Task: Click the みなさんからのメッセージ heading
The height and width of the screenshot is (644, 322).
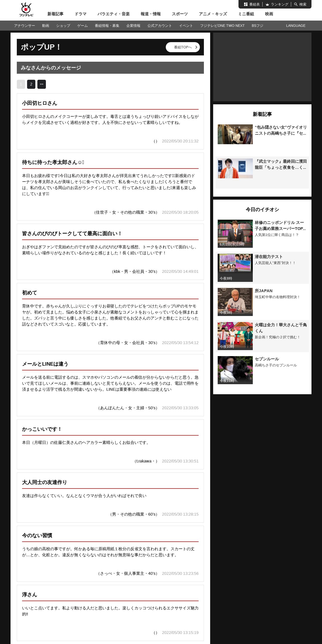Action: click(51, 68)
